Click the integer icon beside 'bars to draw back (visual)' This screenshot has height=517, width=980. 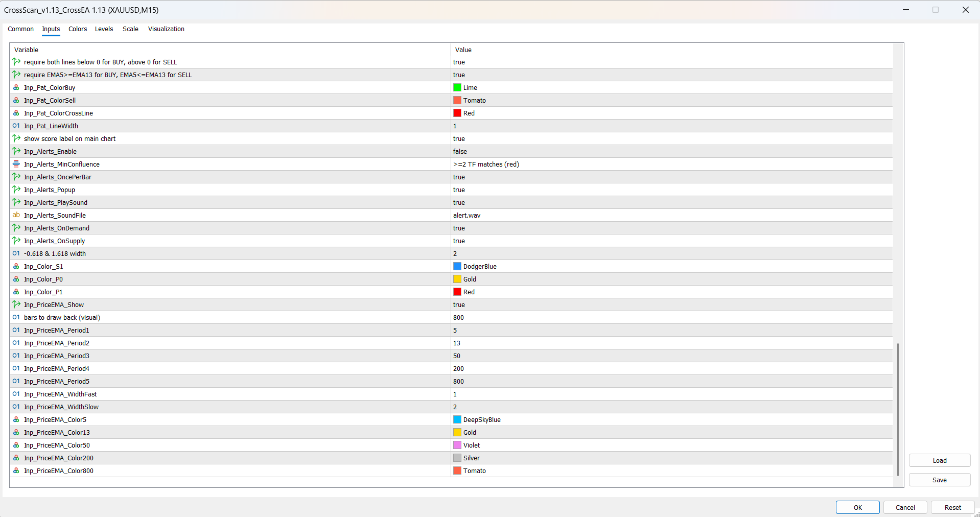coord(16,317)
